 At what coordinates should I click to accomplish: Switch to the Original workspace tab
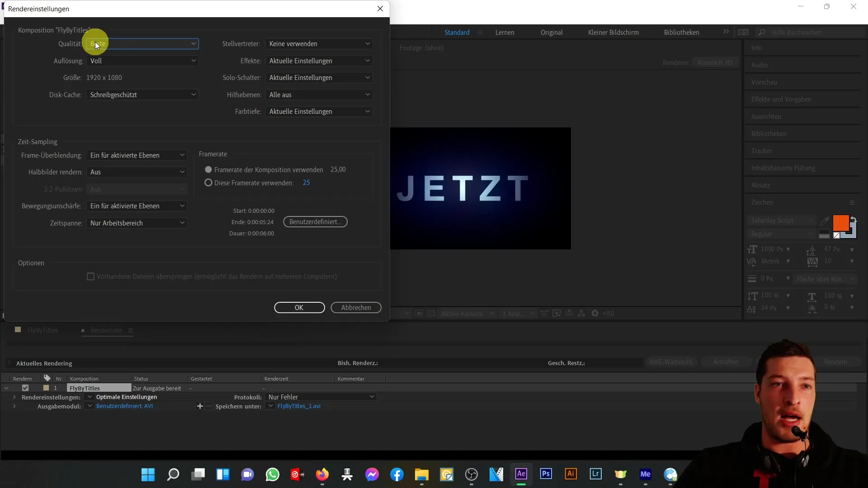point(552,33)
